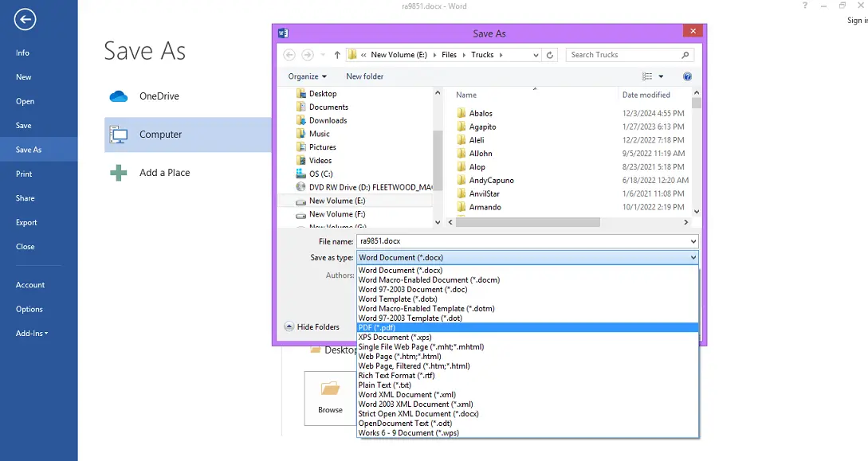Change the view layout icon
The width and height of the screenshot is (868, 461).
tap(646, 76)
